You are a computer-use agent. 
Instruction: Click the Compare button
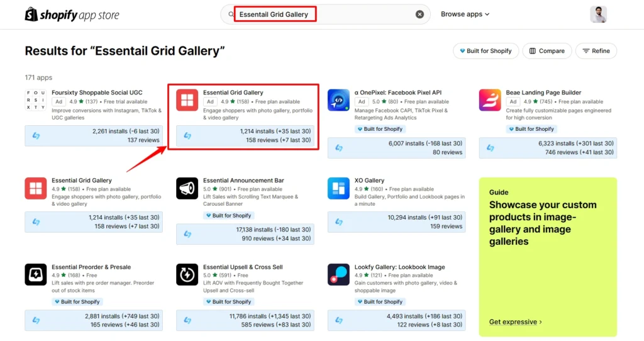(x=547, y=51)
